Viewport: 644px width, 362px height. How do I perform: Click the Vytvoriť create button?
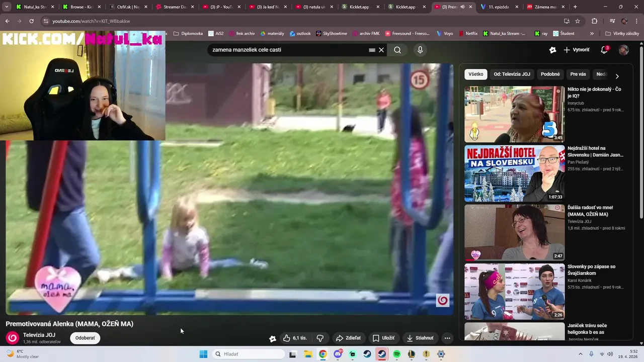577,50
